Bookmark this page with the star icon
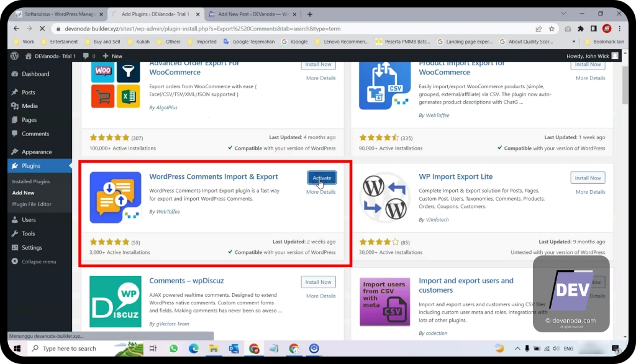Viewport: 636px width, 364px height. click(x=552, y=29)
